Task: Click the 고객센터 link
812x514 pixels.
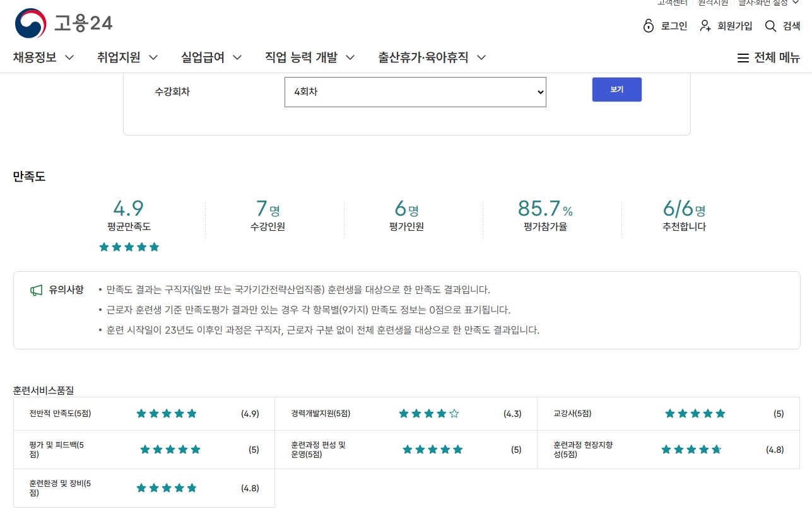Action: pos(673,3)
